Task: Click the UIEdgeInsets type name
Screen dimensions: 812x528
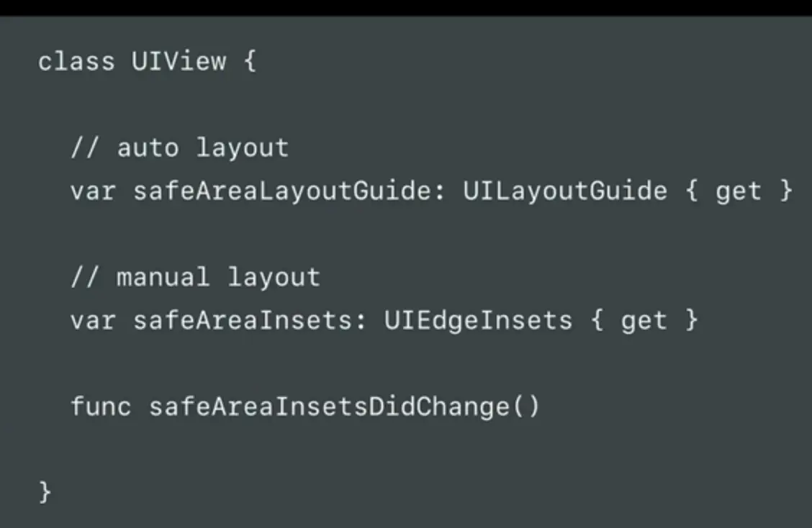Action: tap(479, 321)
